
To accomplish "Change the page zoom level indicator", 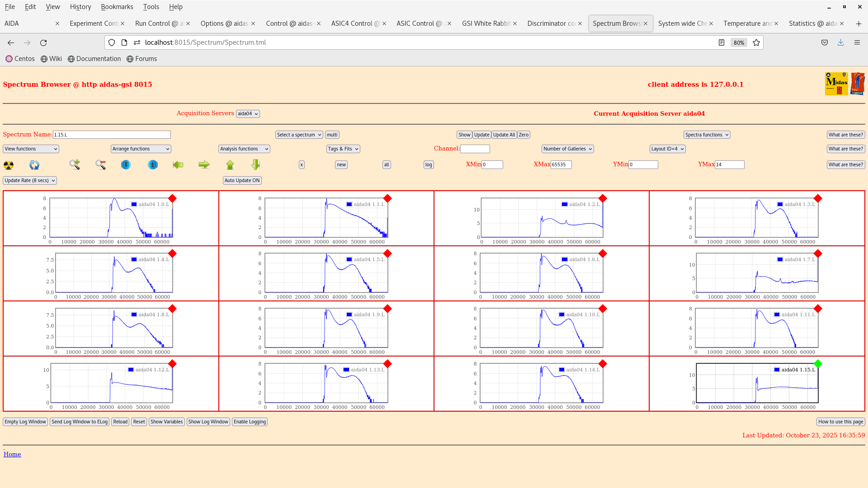I will click(738, 42).
